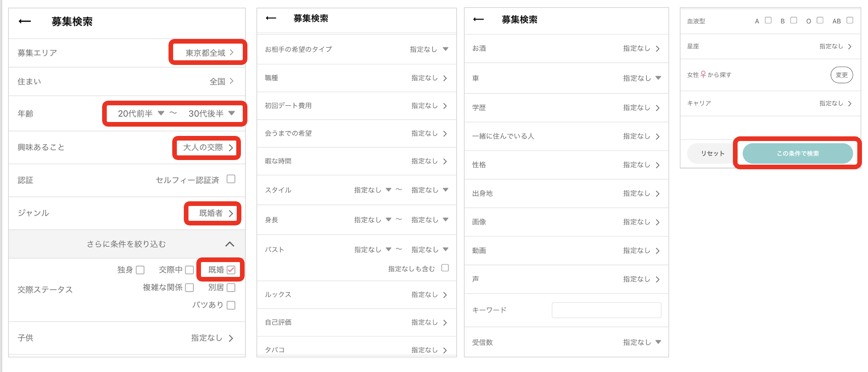Open the 星座 row chevron
Screen dimensions: 868x372
tap(849, 46)
